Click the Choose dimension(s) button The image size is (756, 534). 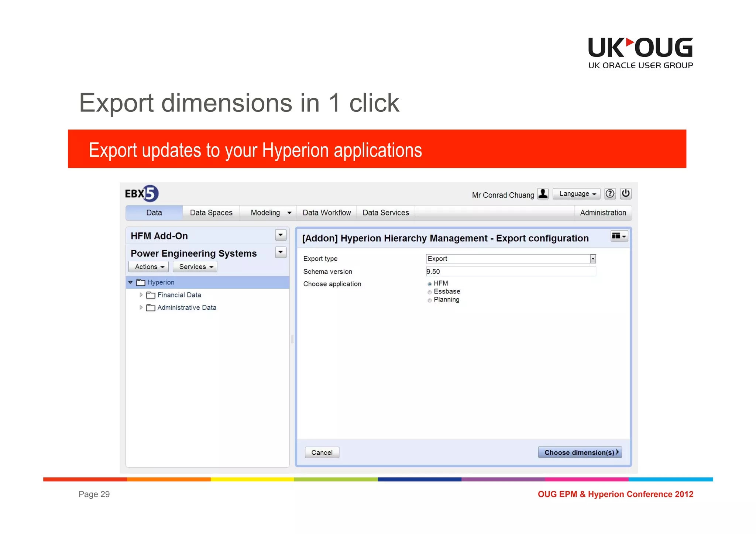pyautogui.click(x=580, y=452)
